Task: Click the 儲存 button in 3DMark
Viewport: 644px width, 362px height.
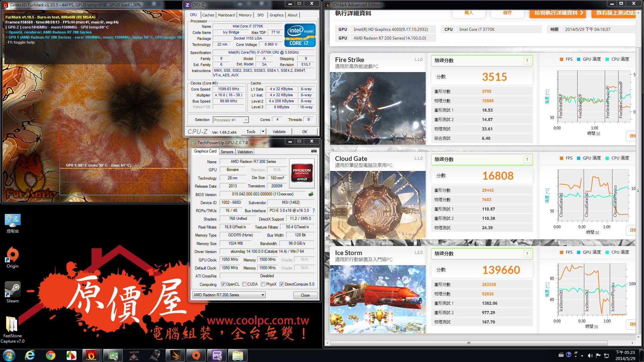Action: click(x=507, y=13)
